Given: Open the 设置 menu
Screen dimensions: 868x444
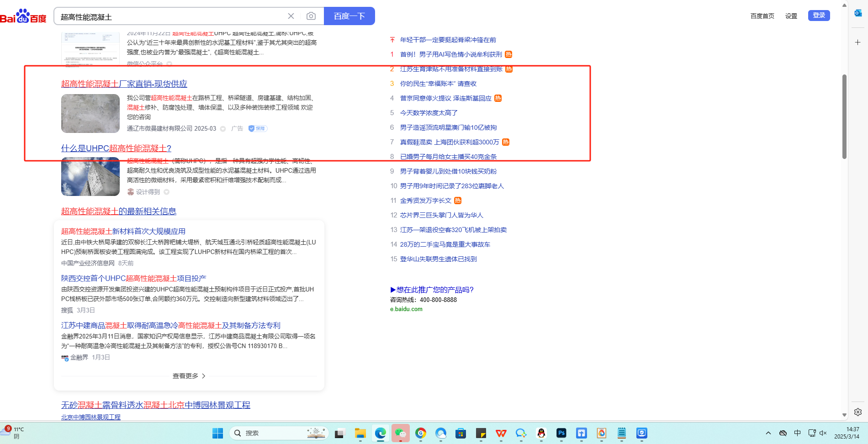Looking at the screenshot, I should coord(791,16).
